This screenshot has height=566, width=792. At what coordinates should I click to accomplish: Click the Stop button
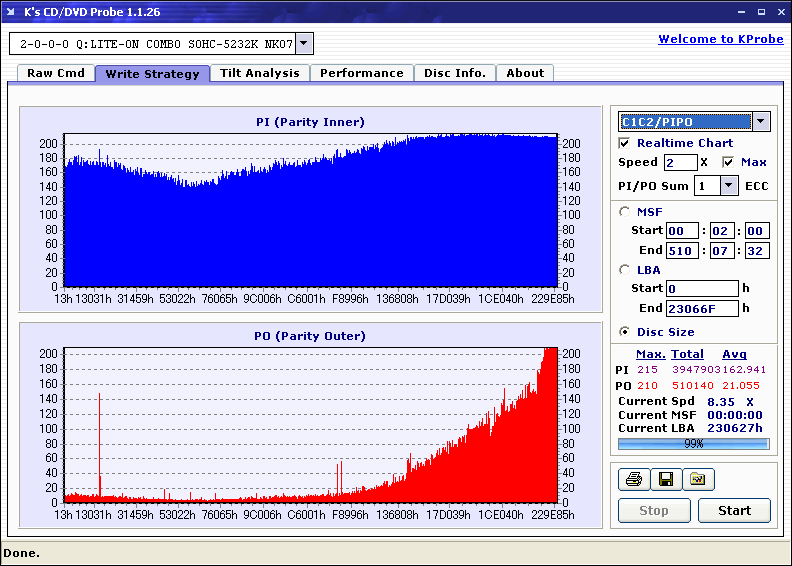[x=654, y=510]
